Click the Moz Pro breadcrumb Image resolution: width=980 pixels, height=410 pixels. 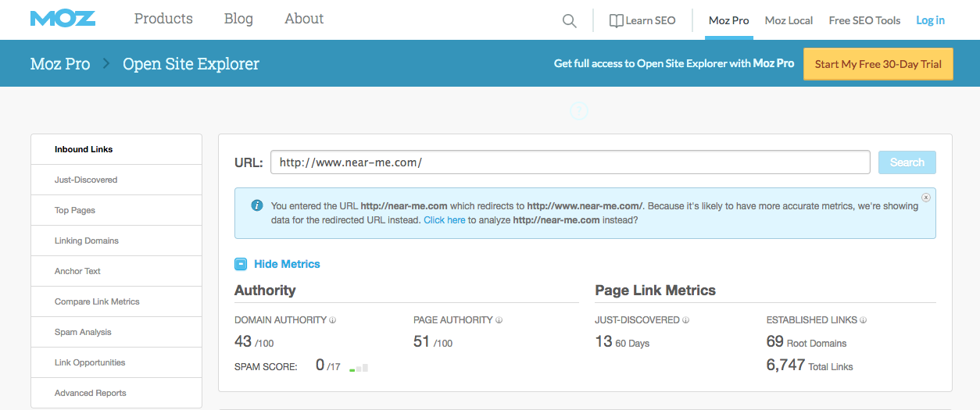click(60, 64)
